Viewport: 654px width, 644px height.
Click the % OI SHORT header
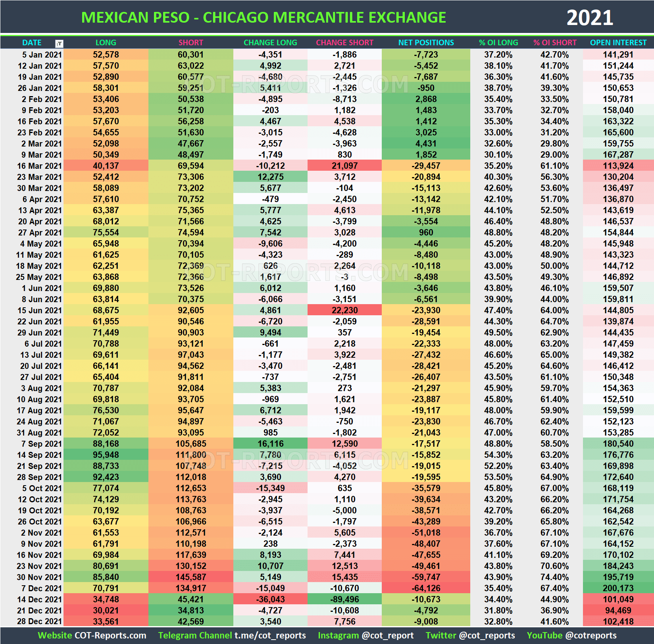click(x=555, y=42)
